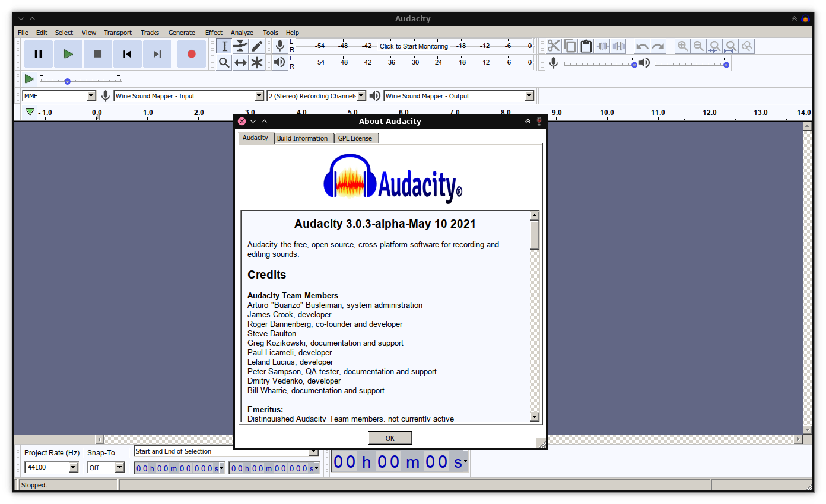Click the About dialog scrollbar up arrow
Screen dimensions: 826x504
tap(535, 216)
